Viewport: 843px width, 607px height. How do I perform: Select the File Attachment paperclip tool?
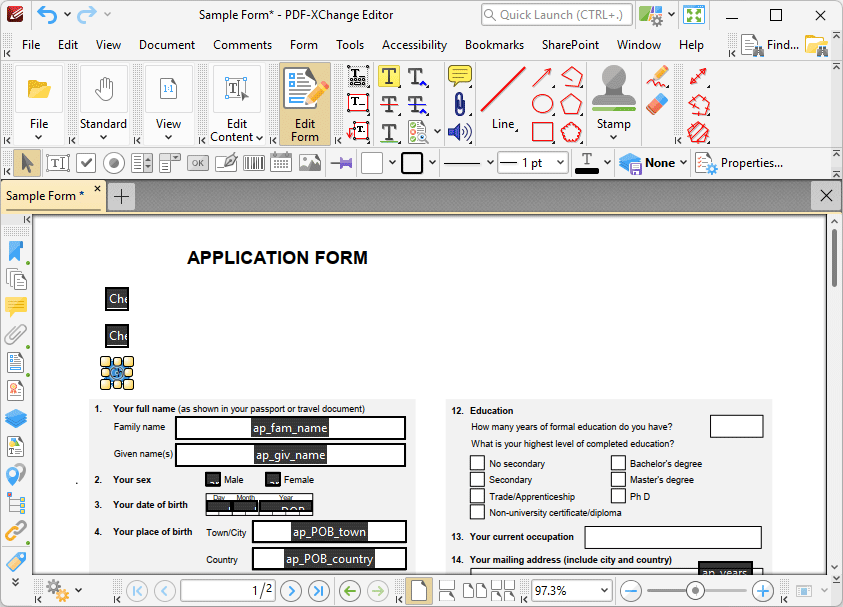(x=460, y=104)
